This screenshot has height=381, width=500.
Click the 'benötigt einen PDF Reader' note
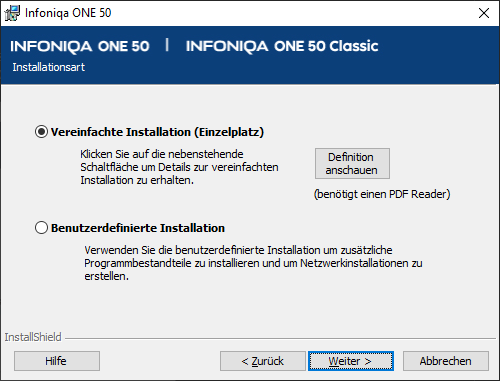click(x=382, y=194)
